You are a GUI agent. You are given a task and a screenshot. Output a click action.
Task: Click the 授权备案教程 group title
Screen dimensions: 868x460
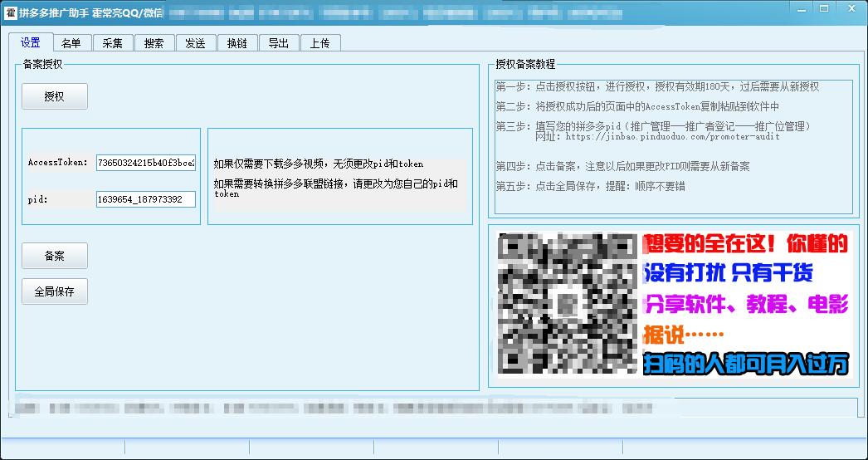(x=525, y=64)
